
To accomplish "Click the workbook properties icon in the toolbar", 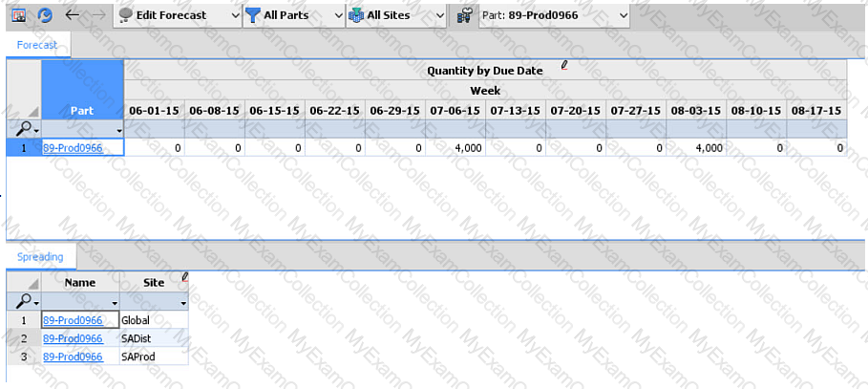I will (x=19, y=15).
